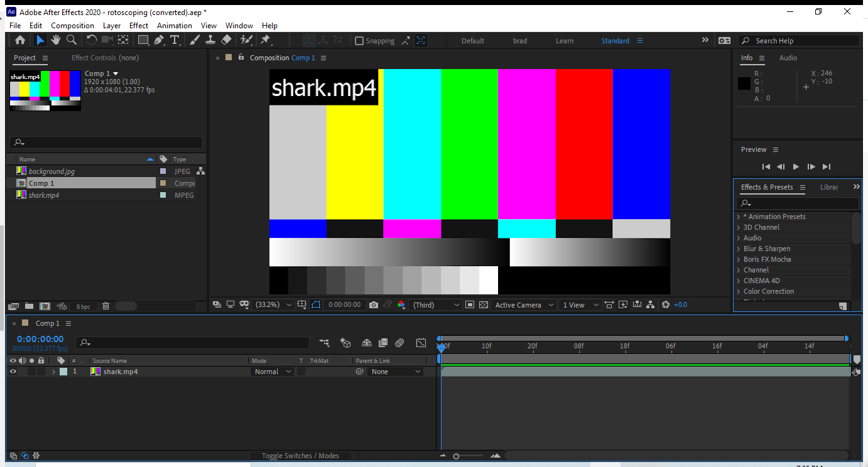Click Toggle Switches / Modes button

coord(300,455)
